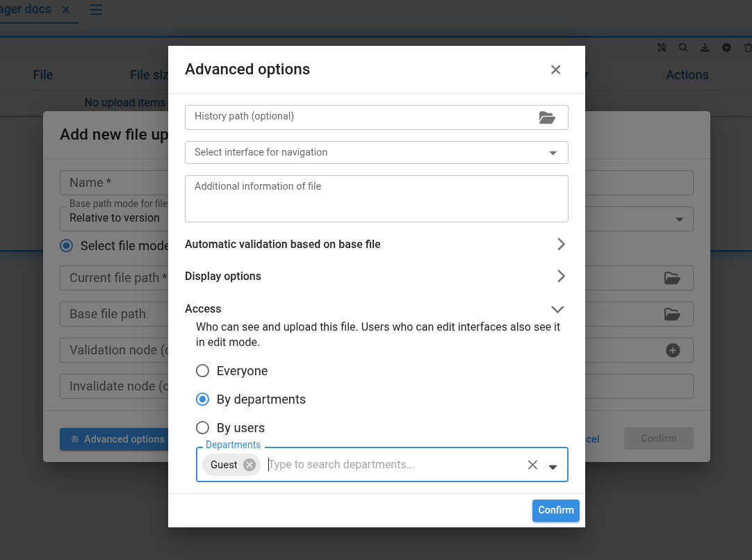Add a validation node with plus icon
This screenshot has height=560, width=752.
tap(673, 350)
